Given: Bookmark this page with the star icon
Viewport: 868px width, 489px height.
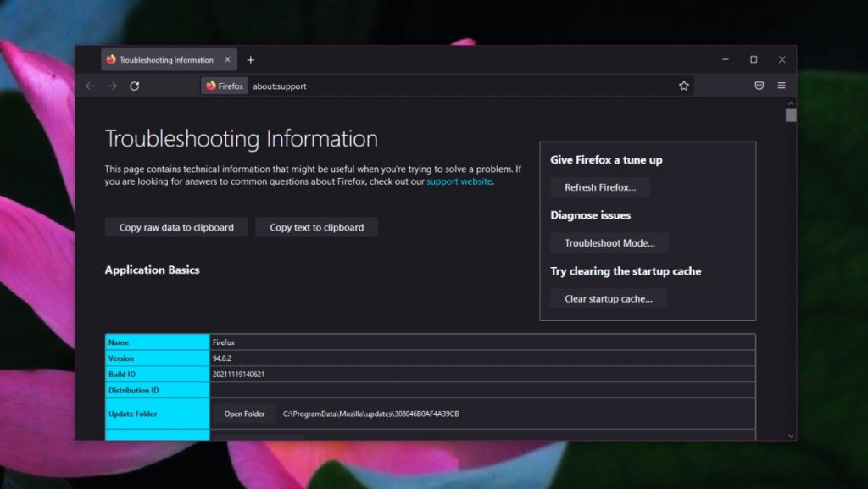Looking at the screenshot, I should [x=684, y=86].
